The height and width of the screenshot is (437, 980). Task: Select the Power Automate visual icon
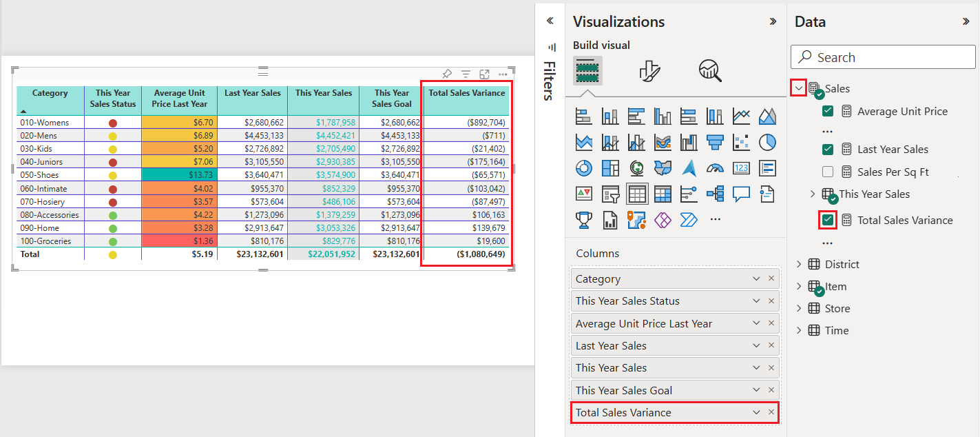[689, 220]
